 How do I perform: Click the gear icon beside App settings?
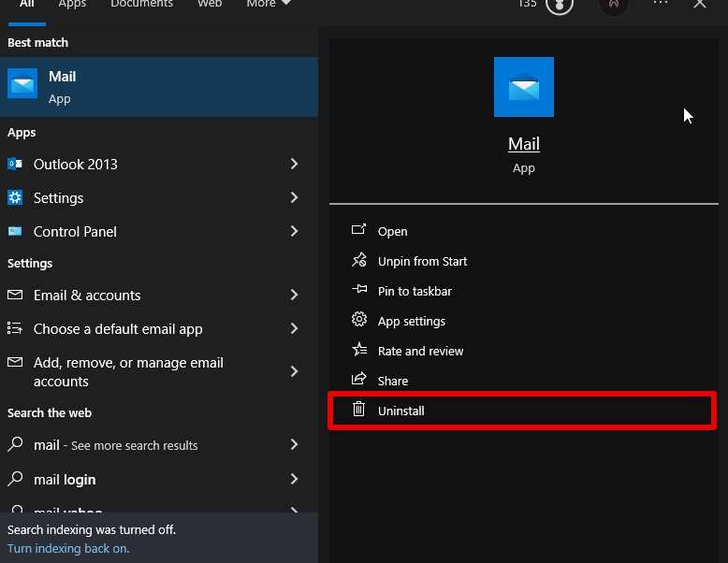click(x=358, y=321)
